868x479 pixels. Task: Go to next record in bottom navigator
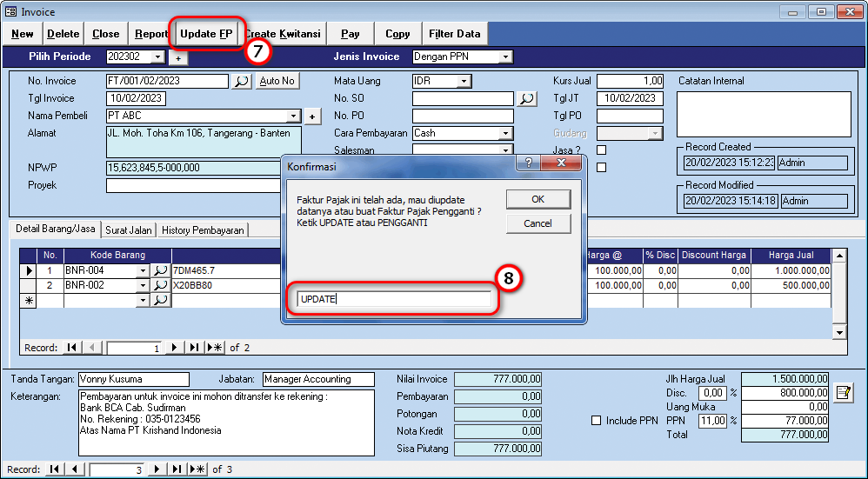[x=155, y=469]
